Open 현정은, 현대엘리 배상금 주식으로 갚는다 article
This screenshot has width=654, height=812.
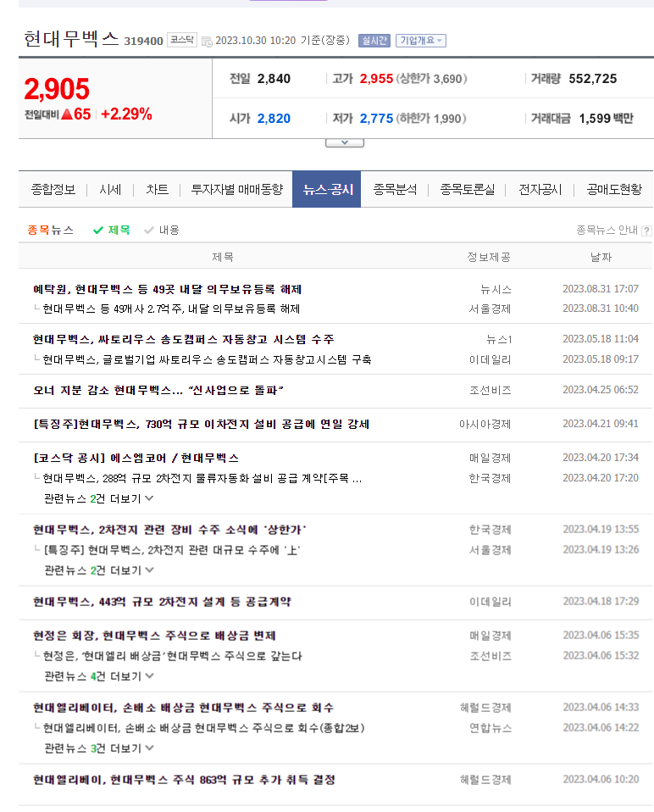pos(172,656)
